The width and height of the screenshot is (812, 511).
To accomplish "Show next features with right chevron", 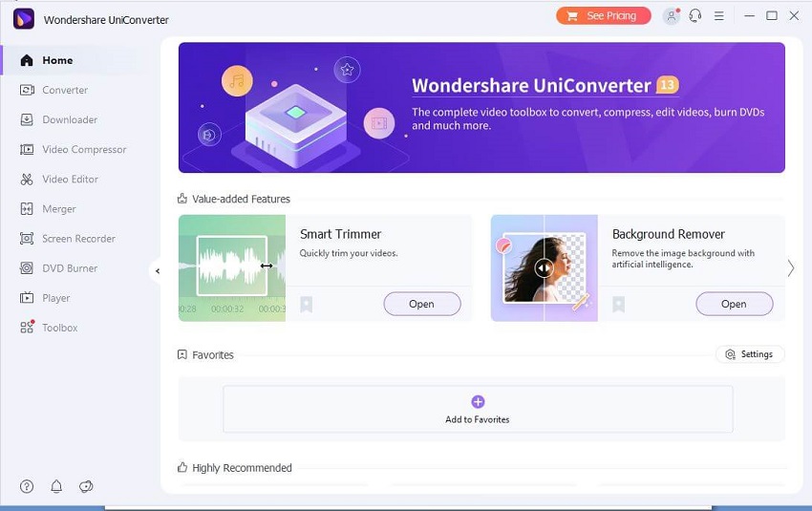I will click(791, 268).
